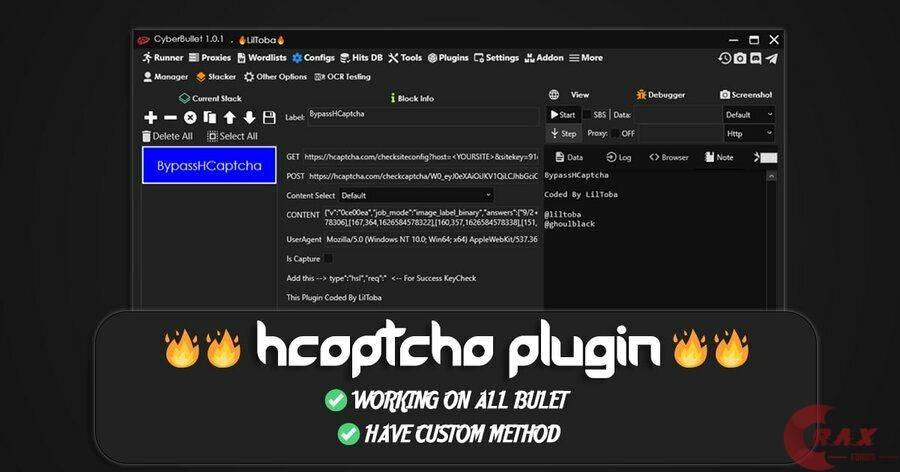900x472 pixels.
Task: Switch to the Stacker tab
Action: 216,76
